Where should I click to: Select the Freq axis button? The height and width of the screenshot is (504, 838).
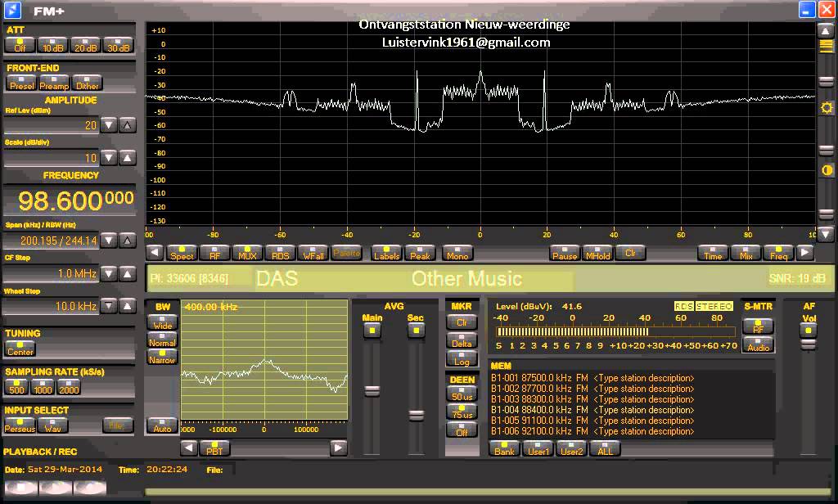pyautogui.click(x=778, y=253)
